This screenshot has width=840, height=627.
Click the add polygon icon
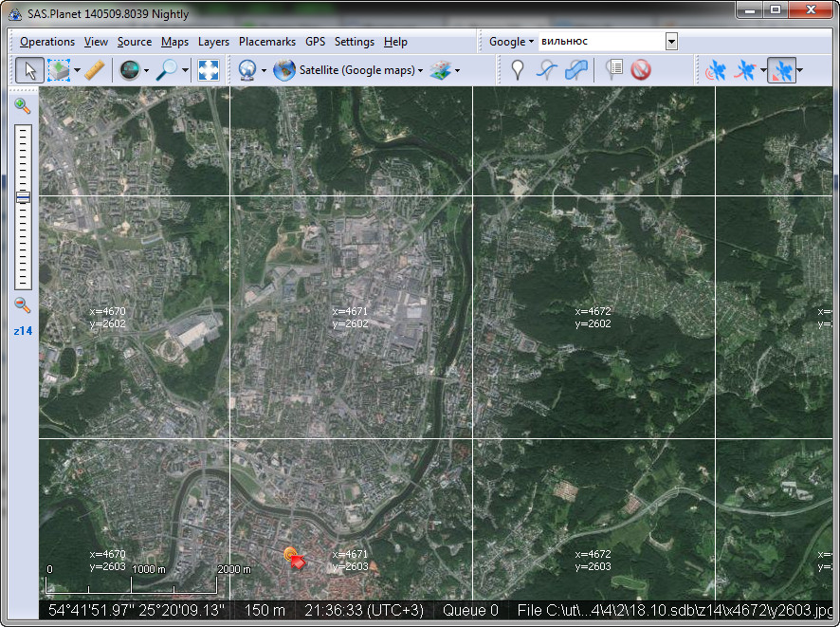(575, 70)
